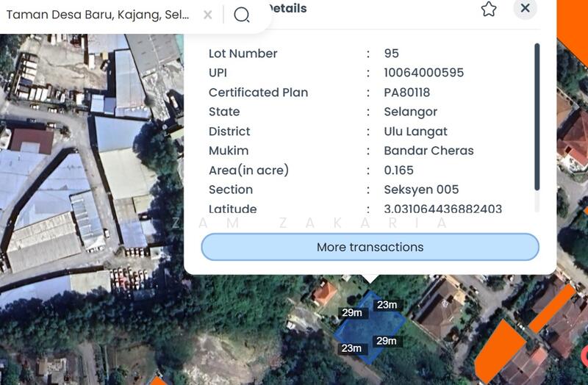This screenshot has height=385, width=588.
Task: Click the details panel vertical scrollbar
Action: point(537,116)
